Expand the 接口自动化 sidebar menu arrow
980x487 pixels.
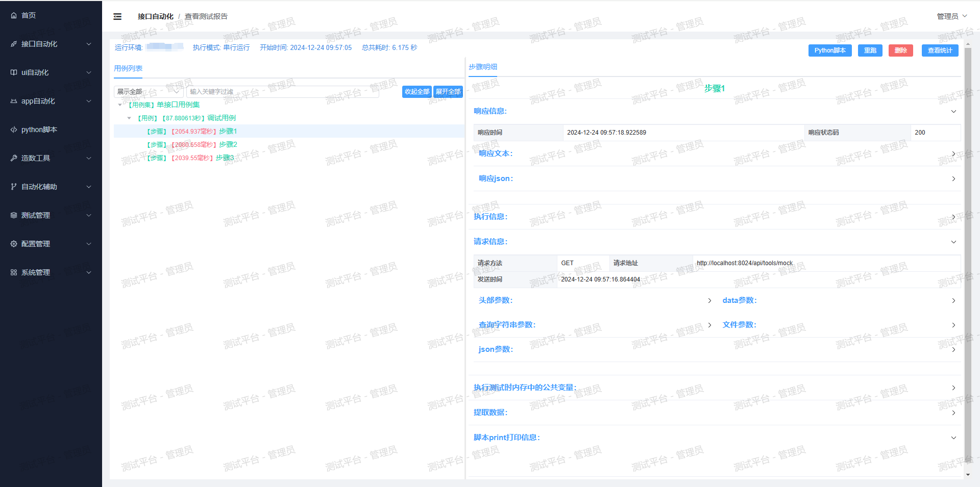click(89, 44)
